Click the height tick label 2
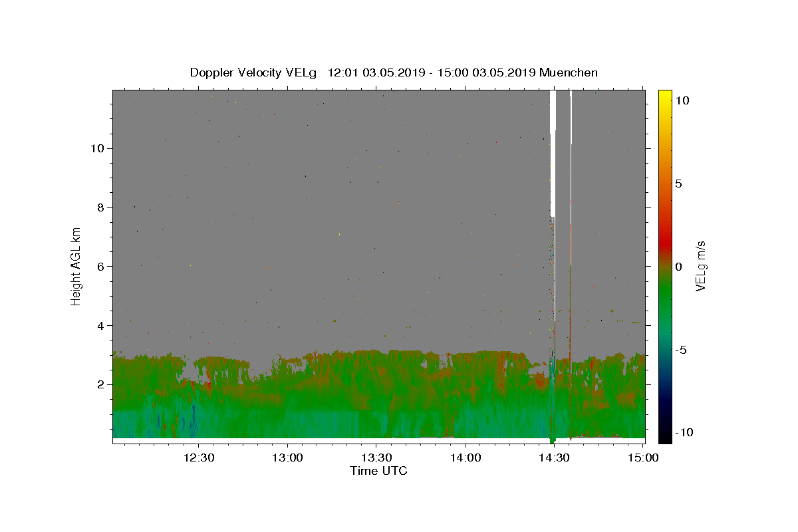Image resolution: width=798 pixels, height=532 pixels. point(99,384)
